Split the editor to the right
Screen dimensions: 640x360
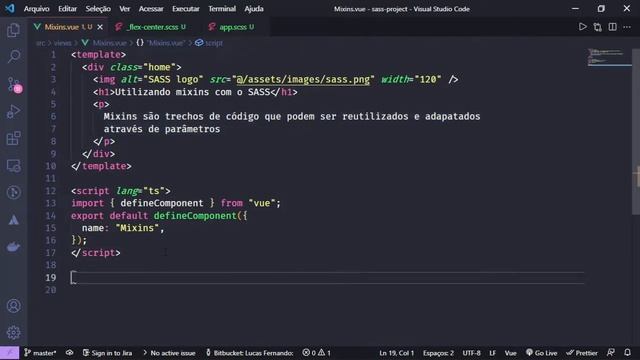point(612,27)
